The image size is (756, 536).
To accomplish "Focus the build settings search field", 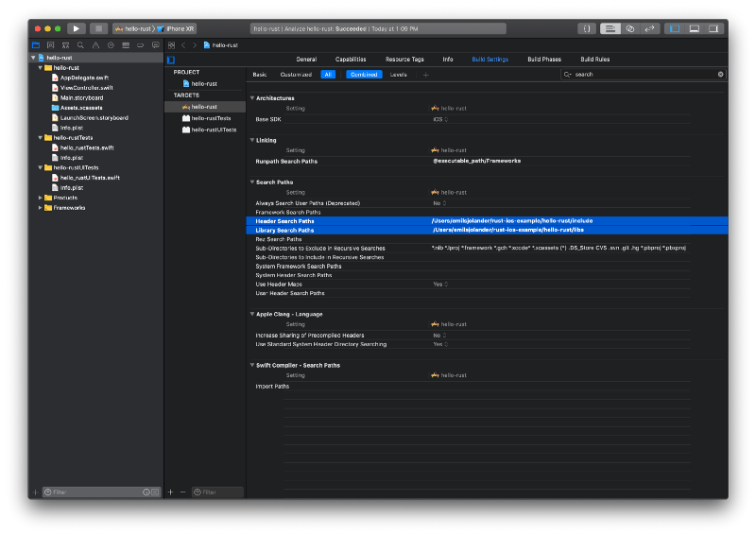I will coord(644,75).
